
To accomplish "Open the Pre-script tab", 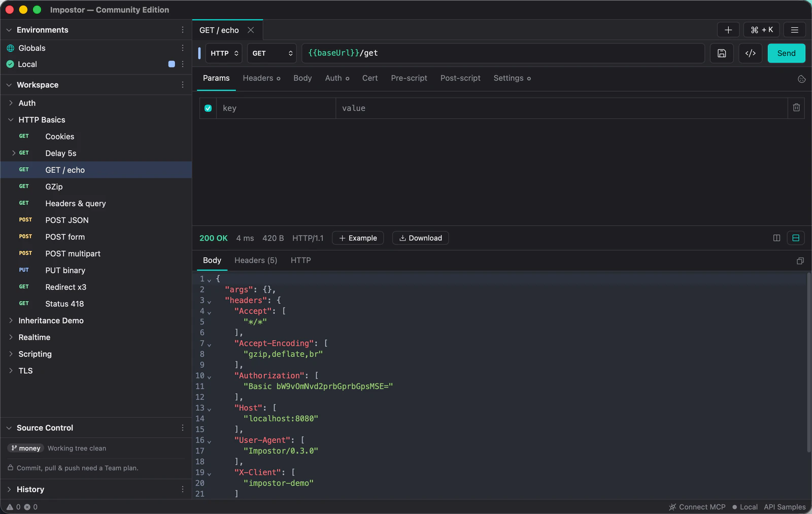I will (x=409, y=78).
